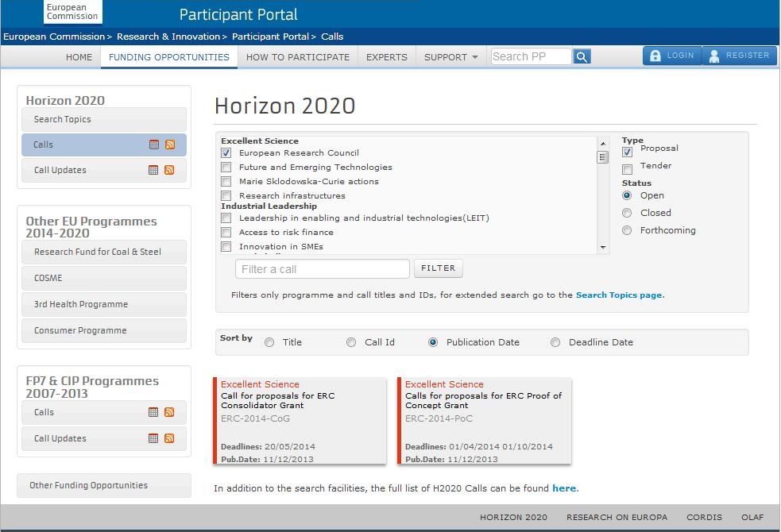The height and width of the screenshot is (532, 781).
Task: Open Search Topics in Horizon 2020 sidebar
Action: [x=104, y=119]
